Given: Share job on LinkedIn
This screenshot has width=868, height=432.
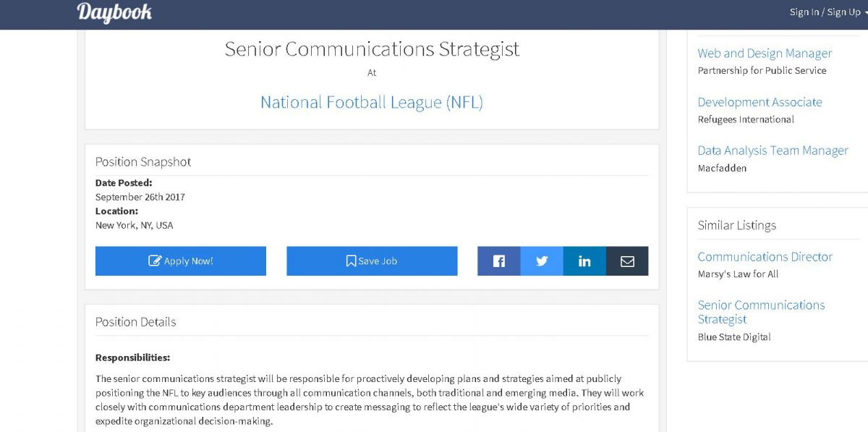Looking at the screenshot, I should (584, 261).
